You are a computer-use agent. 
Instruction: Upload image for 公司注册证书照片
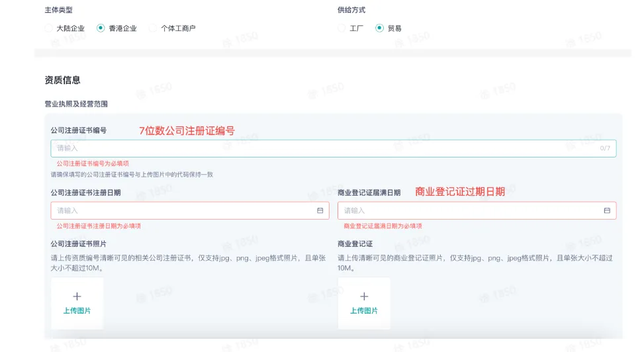click(77, 303)
